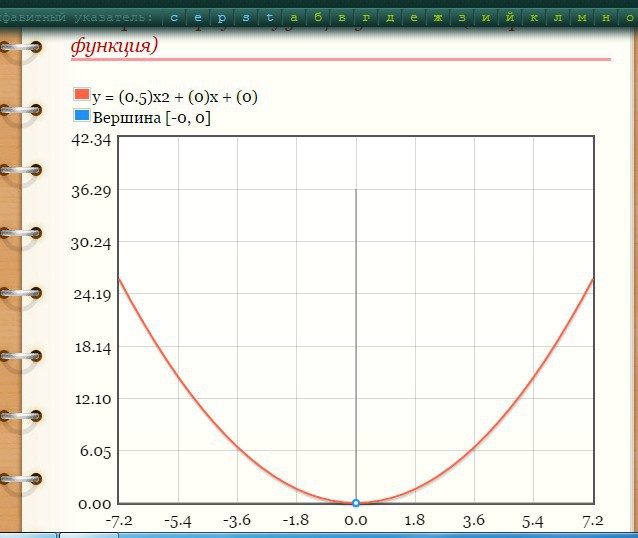The height and width of the screenshot is (538, 638).
Task: Open letter 'м' in alphabet index
Action: pos(582,18)
